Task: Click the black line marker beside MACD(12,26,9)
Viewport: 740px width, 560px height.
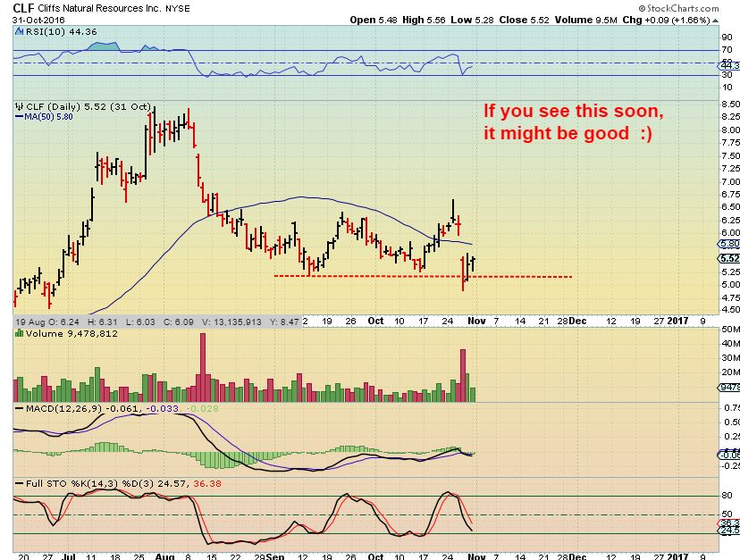Action: (x=20, y=408)
